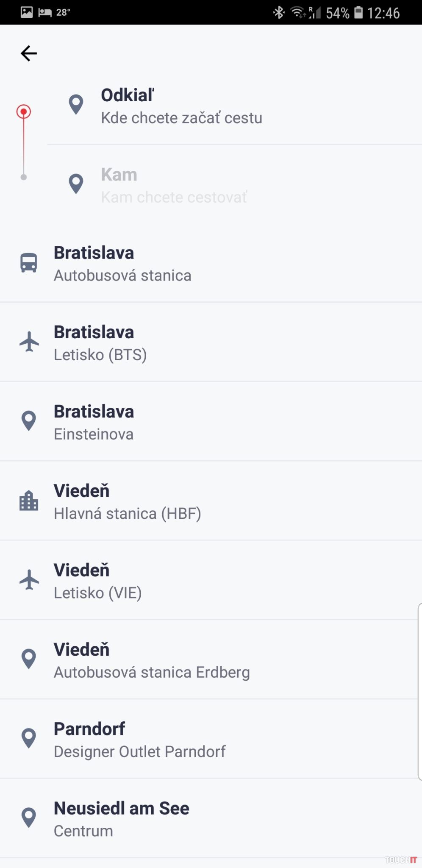Click the pin icon beside Viedeň Erdberg
The width and height of the screenshot is (422, 868).
pyautogui.click(x=29, y=659)
